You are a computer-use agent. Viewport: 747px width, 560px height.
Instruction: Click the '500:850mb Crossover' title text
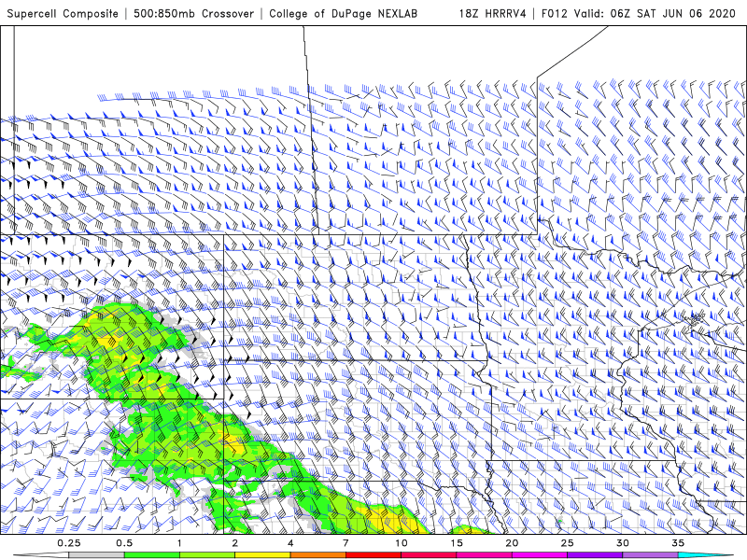pyautogui.click(x=193, y=14)
